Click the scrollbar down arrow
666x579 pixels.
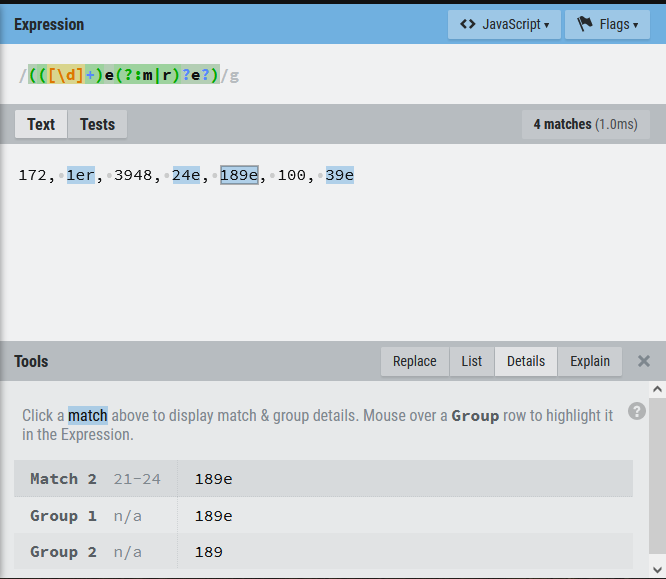click(x=658, y=570)
